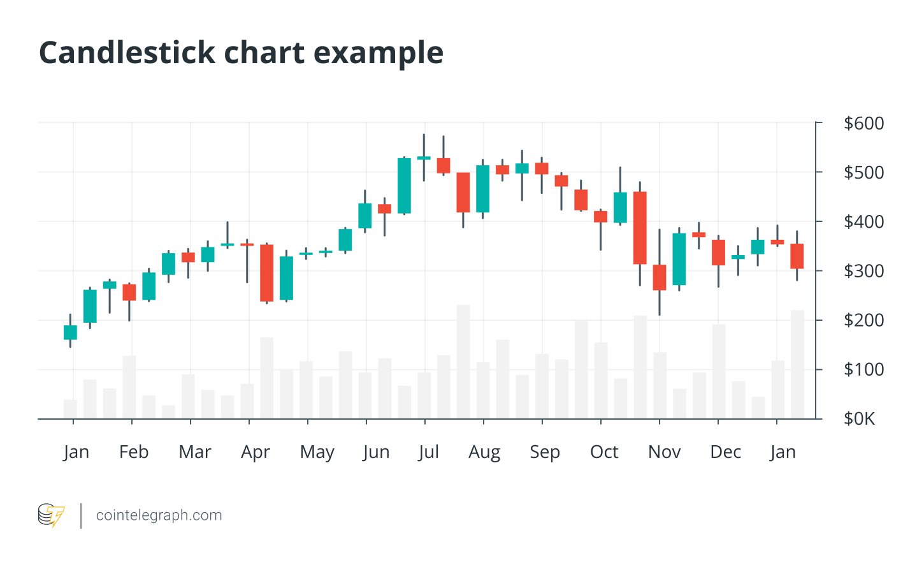Open the cointelegraph.com link
Image resolution: width=924 pixels, height=567 pixels.
pyautogui.click(x=159, y=515)
